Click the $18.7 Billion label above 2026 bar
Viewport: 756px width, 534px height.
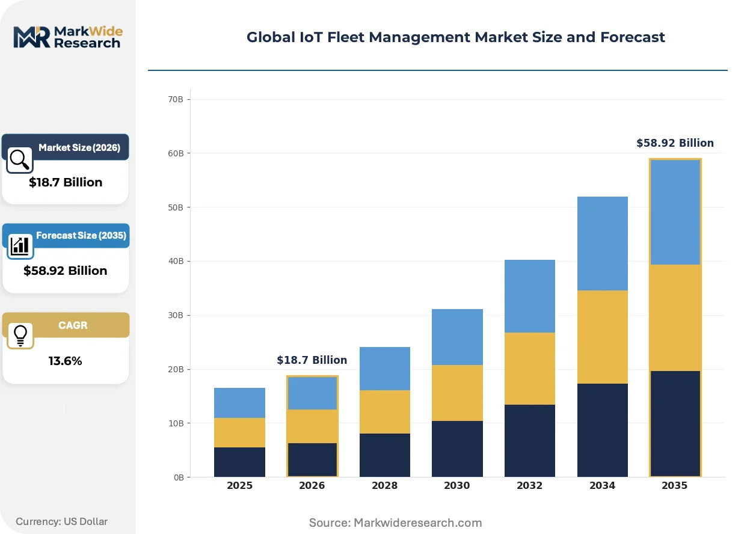pos(312,360)
